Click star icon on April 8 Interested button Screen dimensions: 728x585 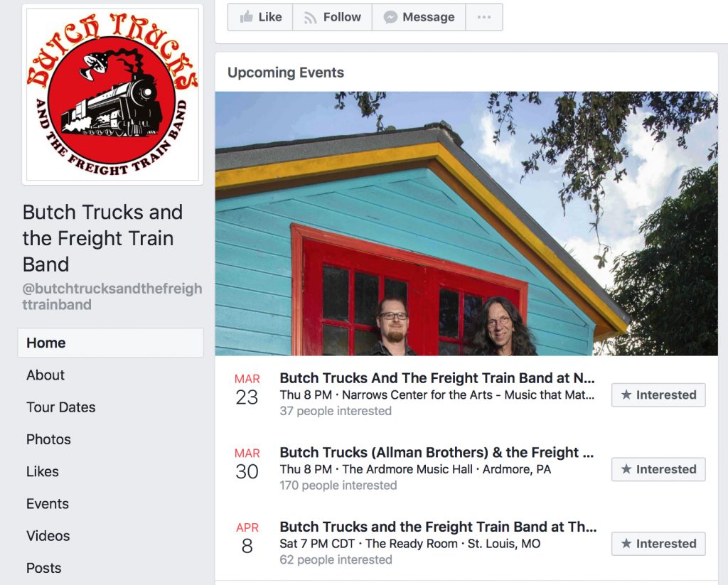coord(626,543)
